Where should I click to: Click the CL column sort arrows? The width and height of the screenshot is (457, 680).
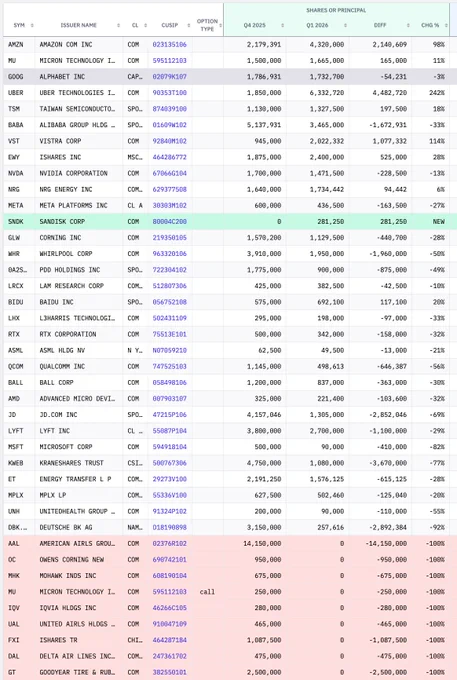(145, 25)
